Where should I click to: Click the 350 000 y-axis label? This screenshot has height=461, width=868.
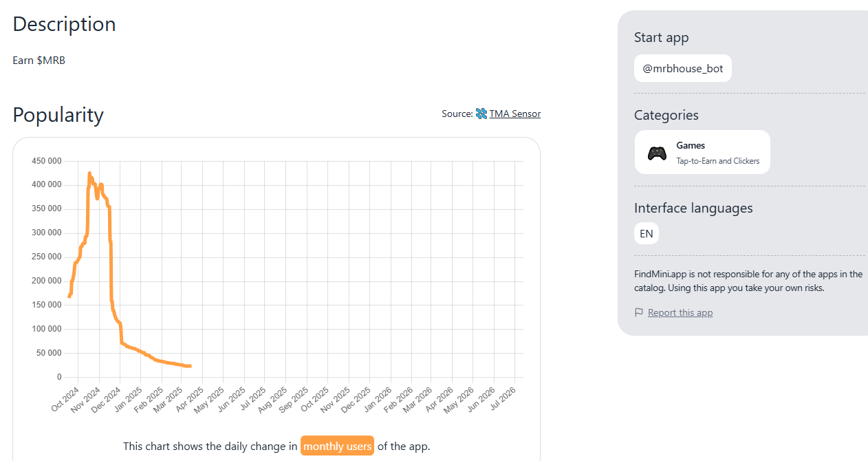coord(47,209)
